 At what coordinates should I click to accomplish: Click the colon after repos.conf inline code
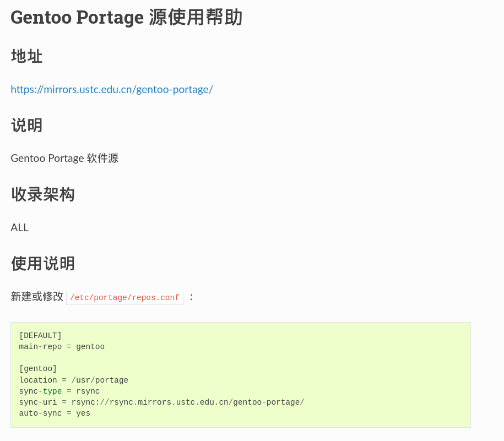[191, 297]
